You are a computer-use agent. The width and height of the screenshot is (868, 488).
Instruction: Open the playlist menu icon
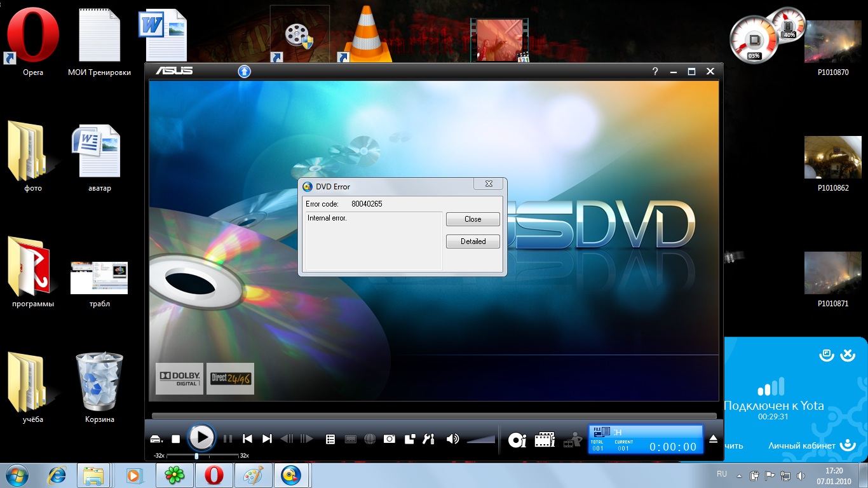[330, 439]
